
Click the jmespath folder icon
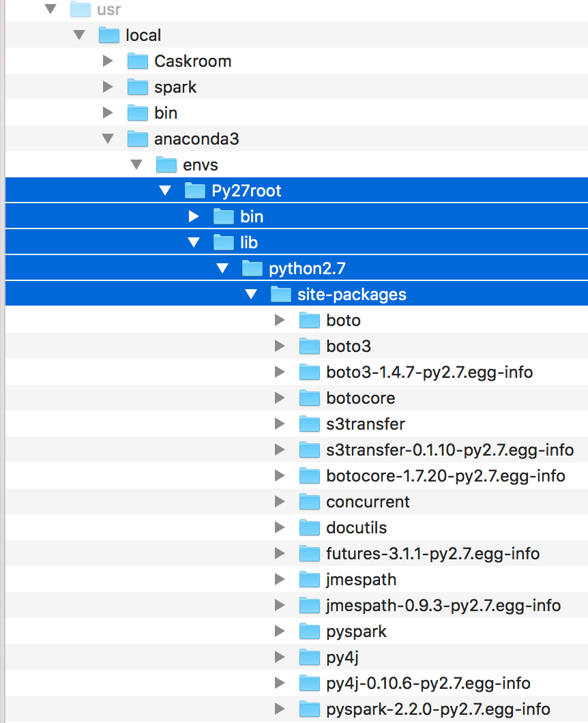point(309,578)
